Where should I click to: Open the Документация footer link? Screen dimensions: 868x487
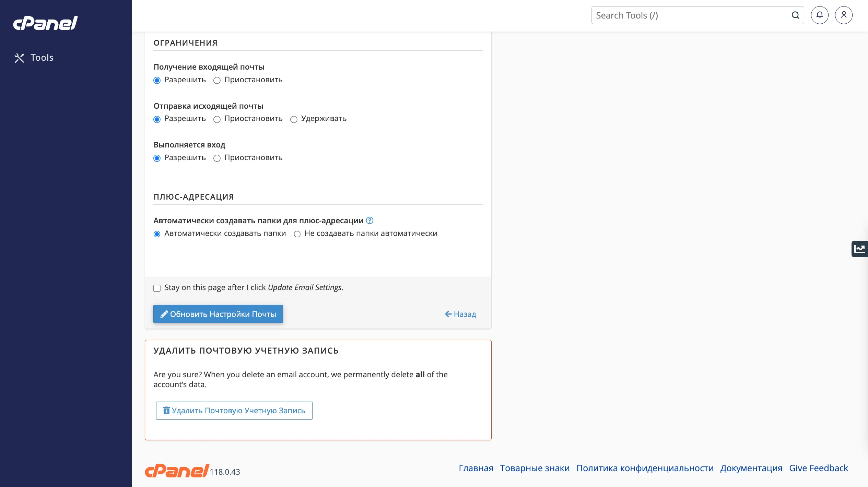pyautogui.click(x=751, y=468)
